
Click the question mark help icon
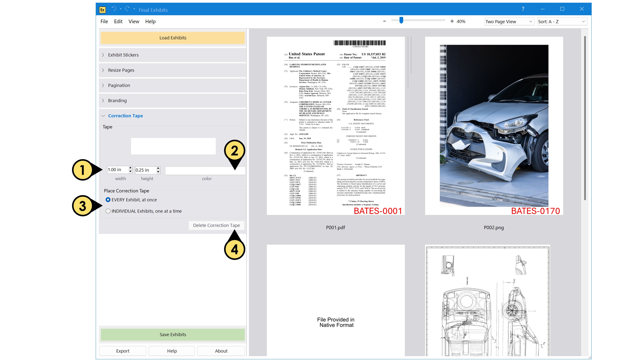pyautogui.click(x=523, y=9)
